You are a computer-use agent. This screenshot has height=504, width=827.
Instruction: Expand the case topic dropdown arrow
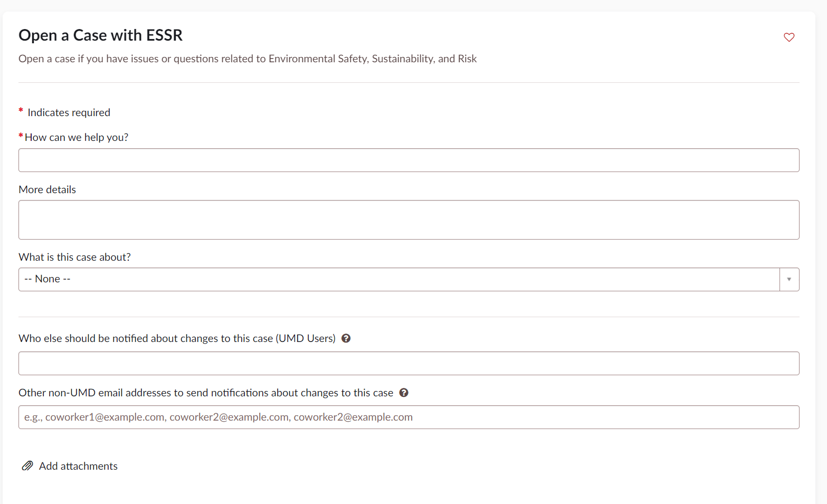point(789,279)
